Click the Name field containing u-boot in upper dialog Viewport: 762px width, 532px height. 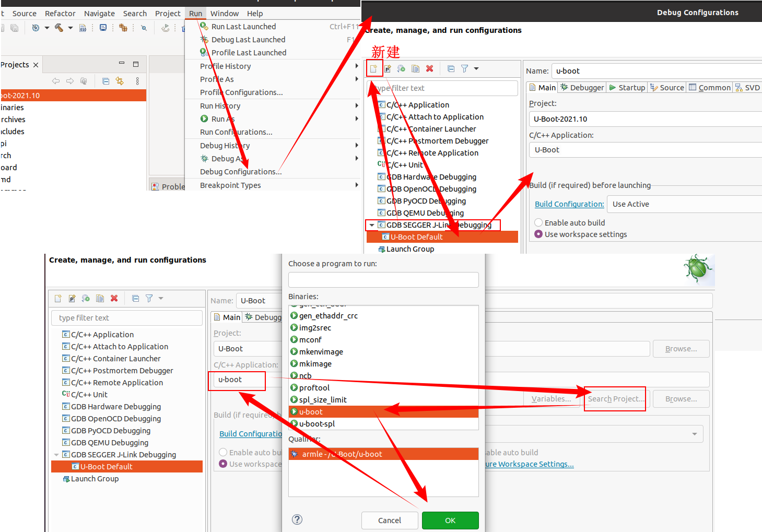657,71
